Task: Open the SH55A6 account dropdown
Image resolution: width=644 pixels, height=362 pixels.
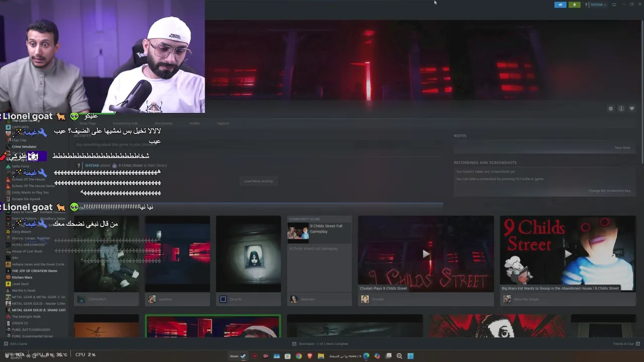Action: coord(598,5)
